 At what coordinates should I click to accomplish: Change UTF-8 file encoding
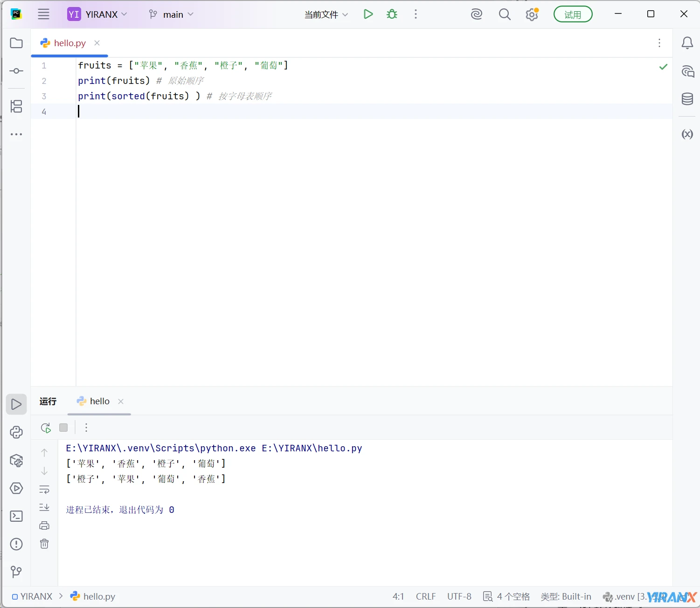pyautogui.click(x=459, y=596)
